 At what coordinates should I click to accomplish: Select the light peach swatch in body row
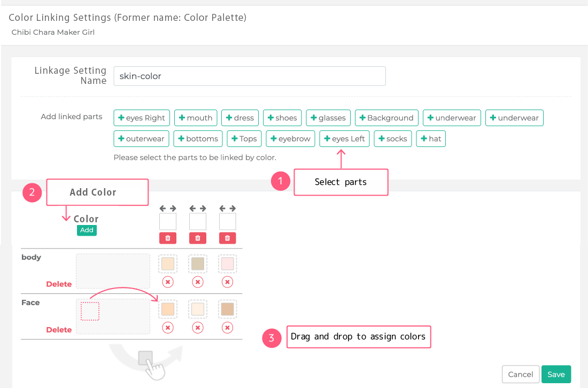[168, 263]
